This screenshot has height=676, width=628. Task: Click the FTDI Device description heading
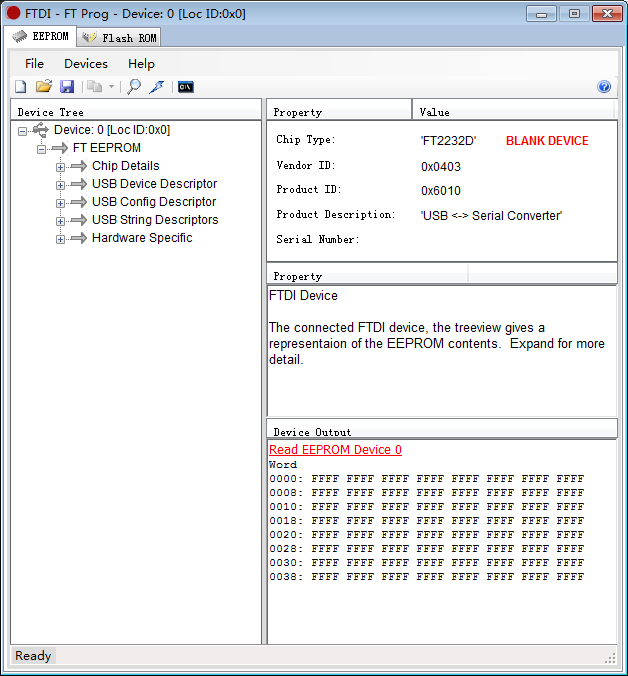(x=303, y=296)
